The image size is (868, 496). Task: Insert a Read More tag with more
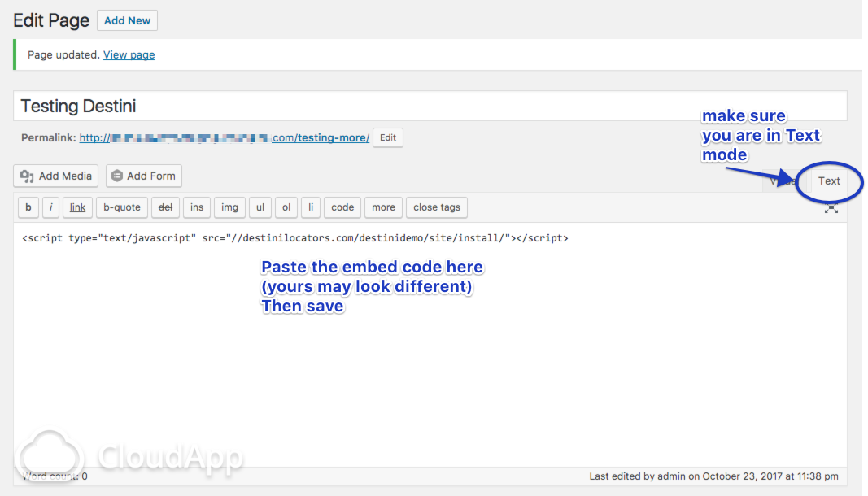pyautogui.click(x=384, y=207)
